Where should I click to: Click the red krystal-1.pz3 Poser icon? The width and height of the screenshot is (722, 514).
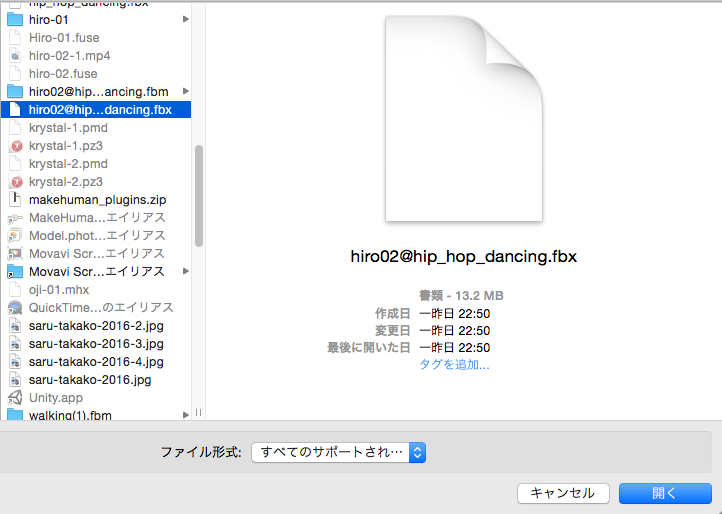click(x=17, y=146)
